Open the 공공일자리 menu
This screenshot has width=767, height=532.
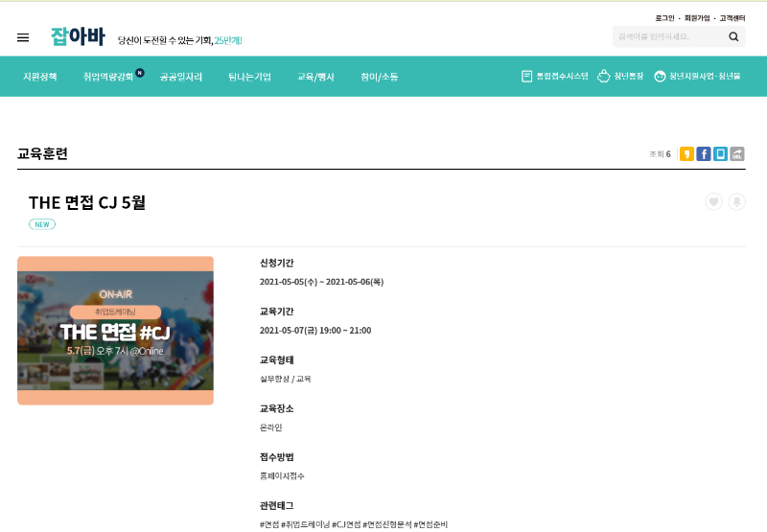coord(181,77)
